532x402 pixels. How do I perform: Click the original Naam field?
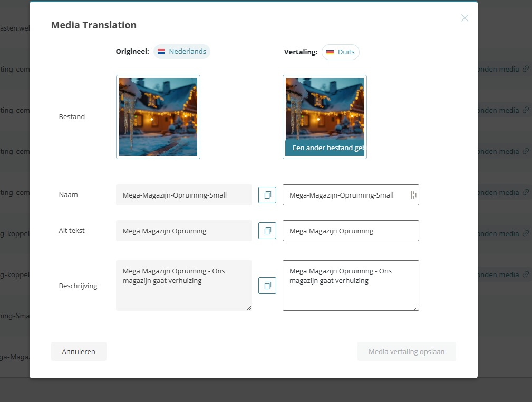184,195
